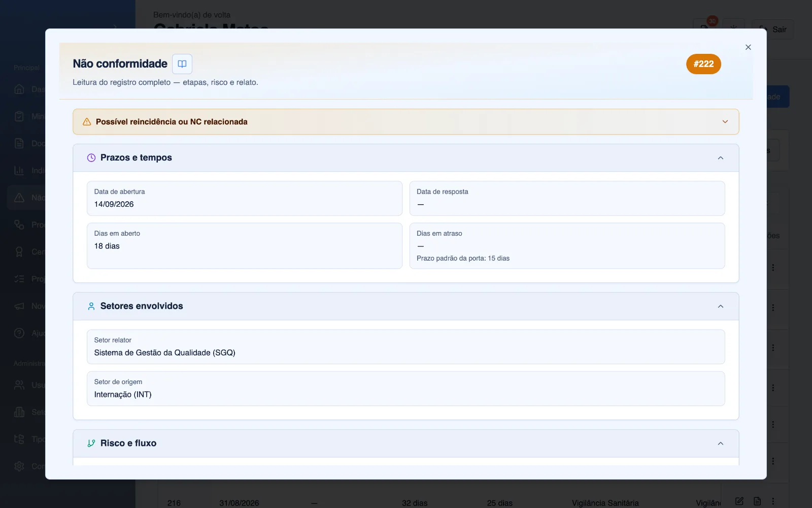This screenshot has height=508, width=812.
Task: Open the award/certificate icon in sidebar
Action: pyautogui.click(x=19, y=252)
